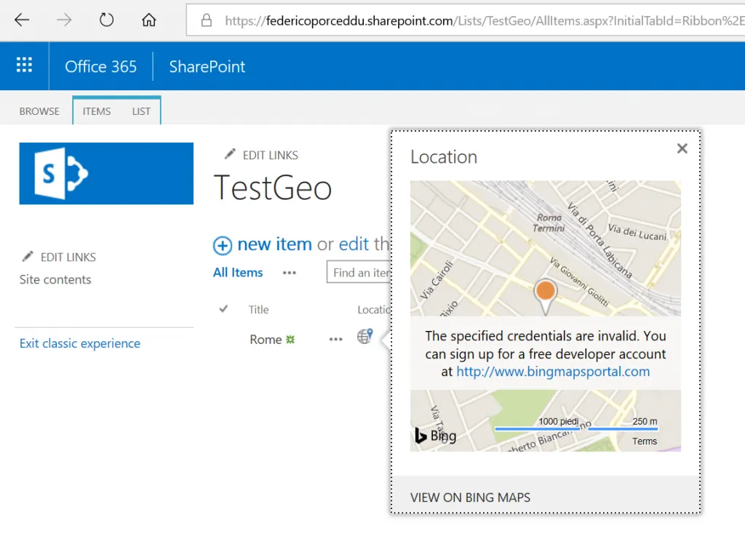The width and height of the screenshot is (745, 560).
Task: Reload the page with the refresh icon
Action: click(106, 20)
